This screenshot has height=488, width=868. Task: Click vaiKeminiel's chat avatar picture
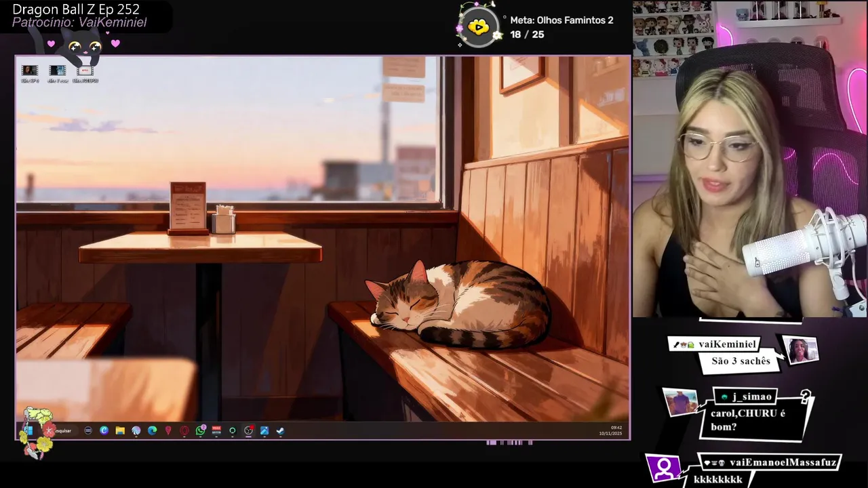coord(801,350)
